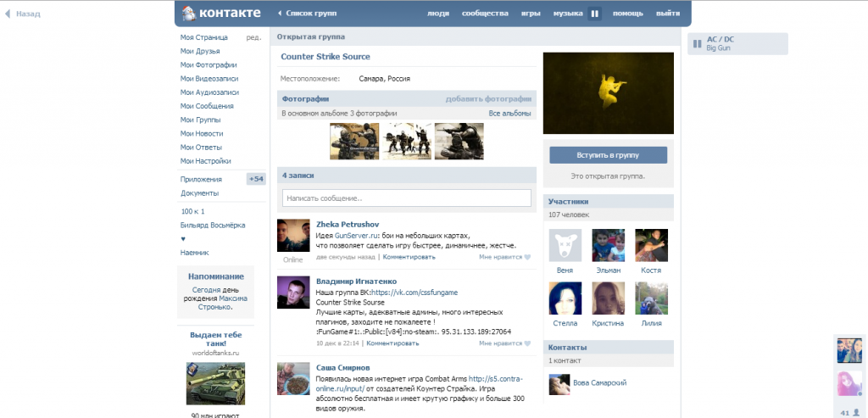Click Комментировать under Zheka Petrushov's post
Viewport: 868px width, 418px height.
coord(409,257)
